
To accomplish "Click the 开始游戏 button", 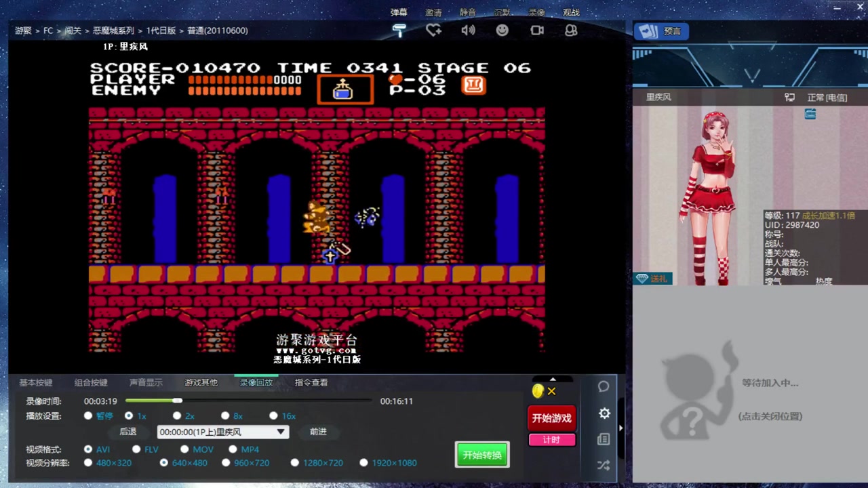I will tap(552, 418).
